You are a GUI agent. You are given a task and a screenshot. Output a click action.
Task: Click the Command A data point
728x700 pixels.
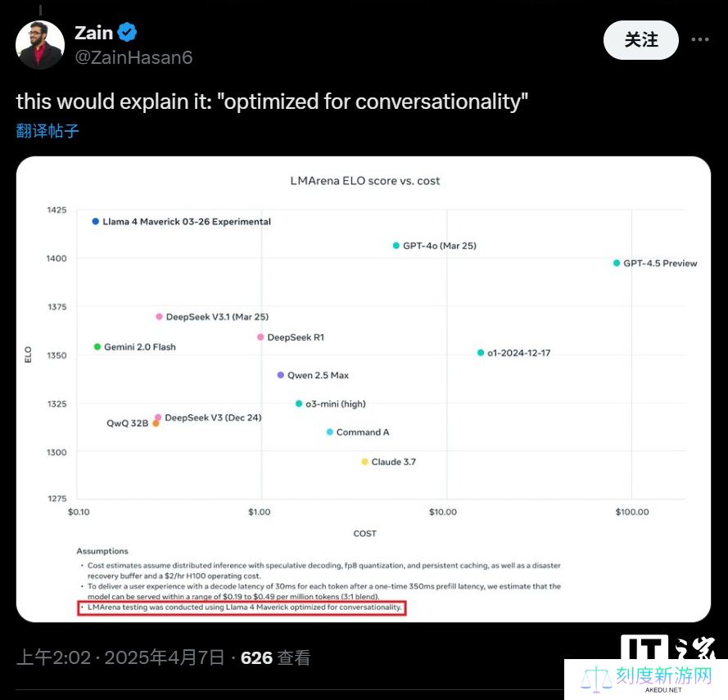pos(330,432)
